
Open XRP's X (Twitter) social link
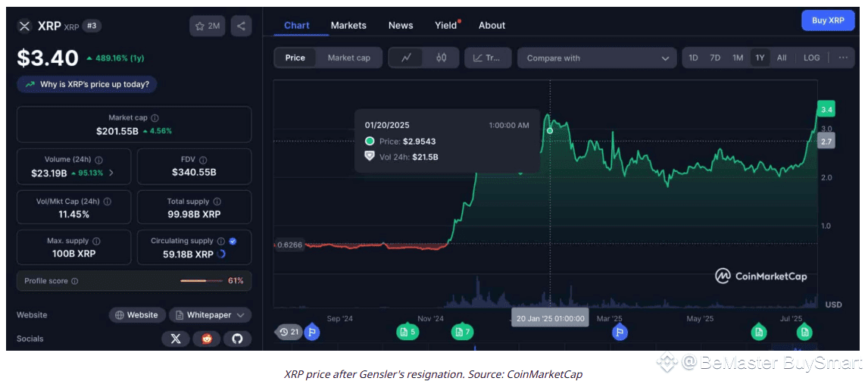tap(176, 339)
